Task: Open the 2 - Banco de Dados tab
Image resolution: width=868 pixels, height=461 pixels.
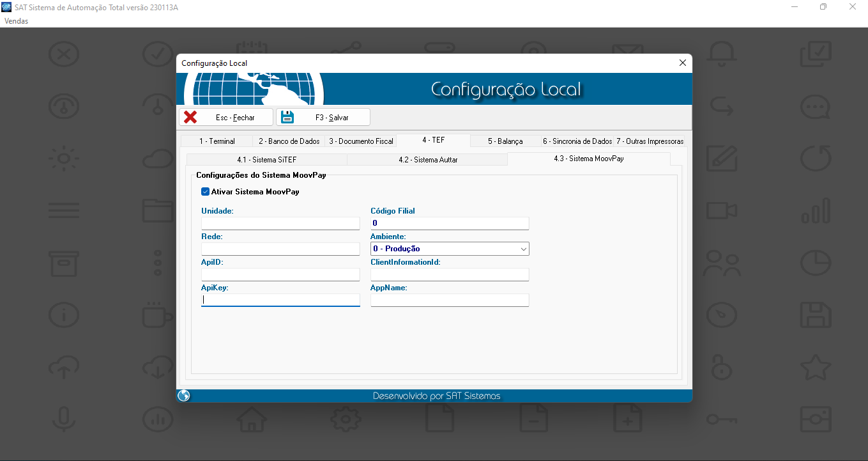Action: 289,141
